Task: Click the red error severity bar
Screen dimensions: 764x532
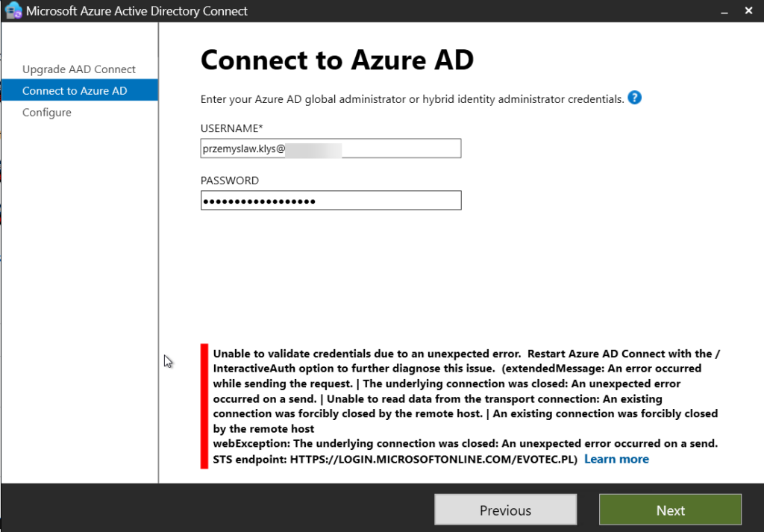Action: pyautogui.click(x=204, y=406)
